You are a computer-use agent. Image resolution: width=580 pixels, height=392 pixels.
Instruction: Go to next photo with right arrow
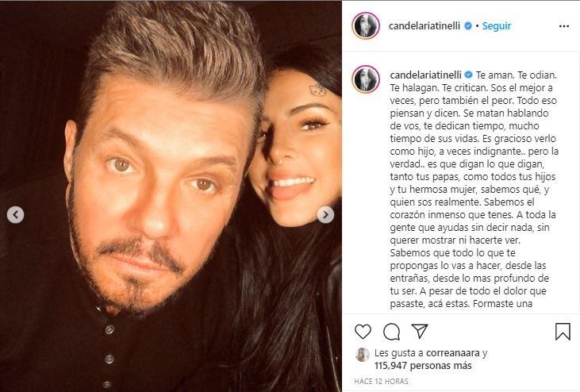pyautogui.click(x=325, y=214)
